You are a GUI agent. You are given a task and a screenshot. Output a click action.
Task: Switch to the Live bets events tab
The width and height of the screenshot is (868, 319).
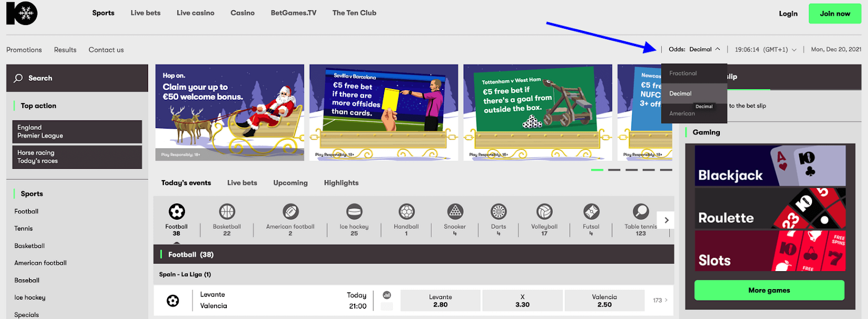coord(242,183)
